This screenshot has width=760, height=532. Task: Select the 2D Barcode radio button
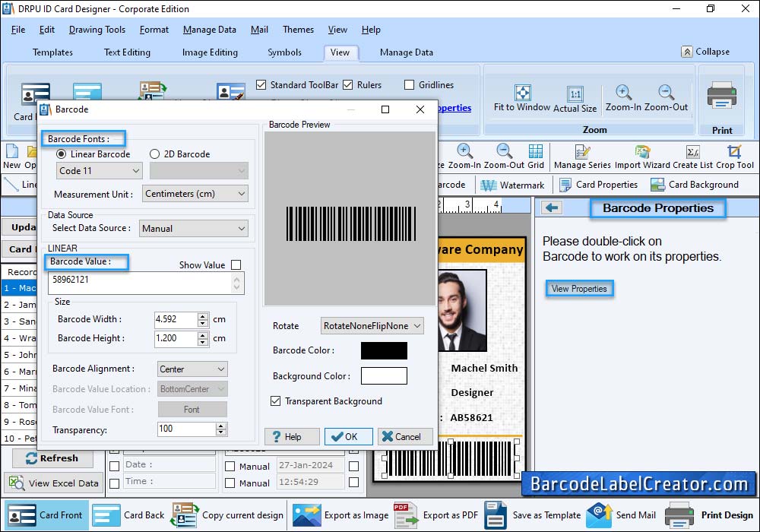[x=154, y=154]
